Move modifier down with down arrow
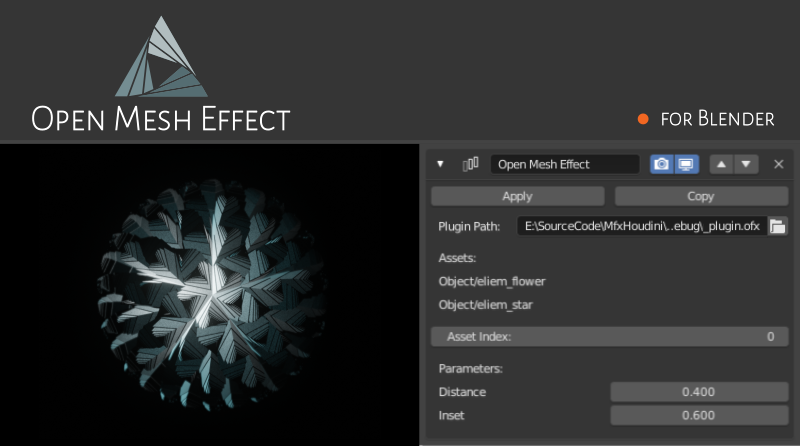The width and height of the screenshot is (800, 446). click(746, 164)
